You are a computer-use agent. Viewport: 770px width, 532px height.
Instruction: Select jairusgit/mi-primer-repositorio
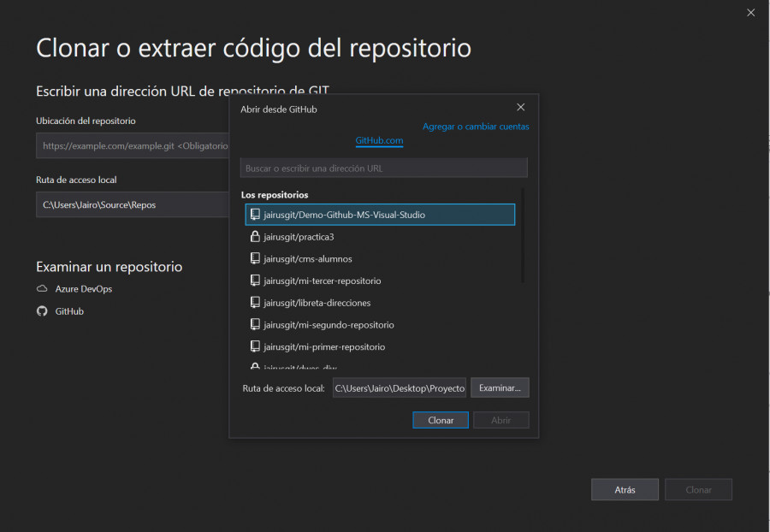(380, 346)
